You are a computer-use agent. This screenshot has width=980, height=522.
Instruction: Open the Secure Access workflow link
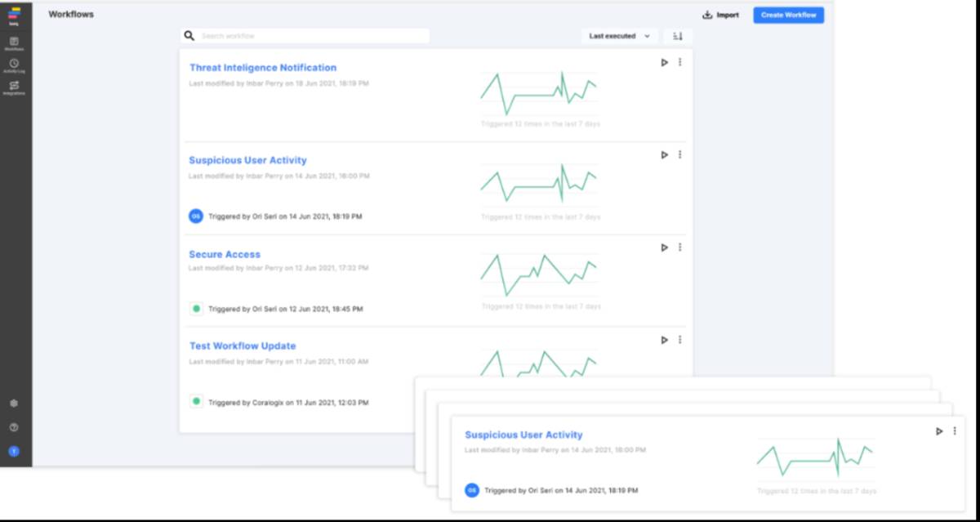[225, 254]
